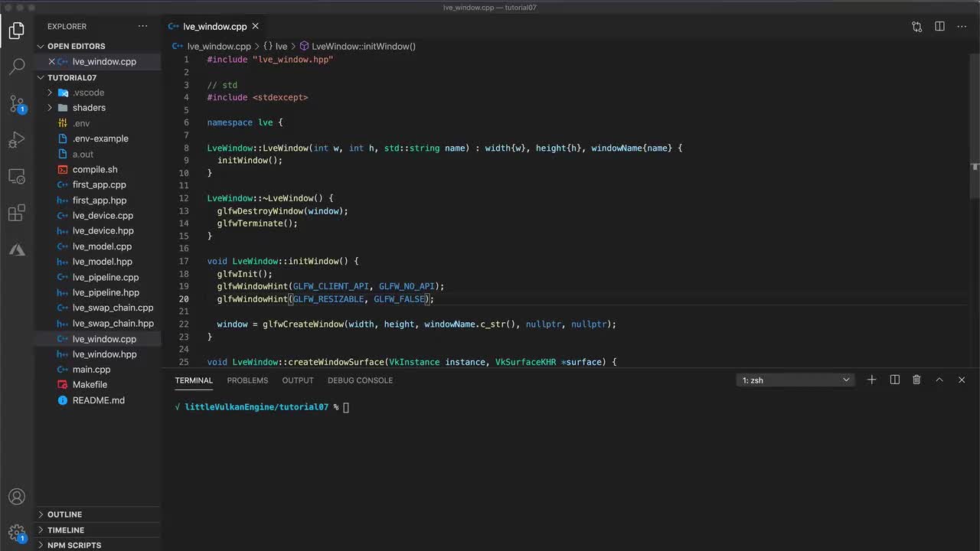Open the Run and Debug view
This screenshot has width=980, height=551.
(x=17, y=140)
